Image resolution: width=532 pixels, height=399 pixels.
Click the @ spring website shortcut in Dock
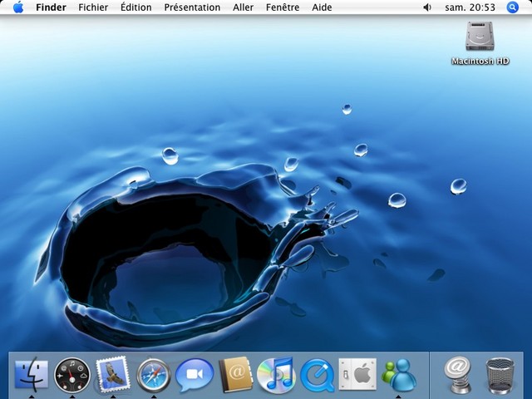[458, 375]
